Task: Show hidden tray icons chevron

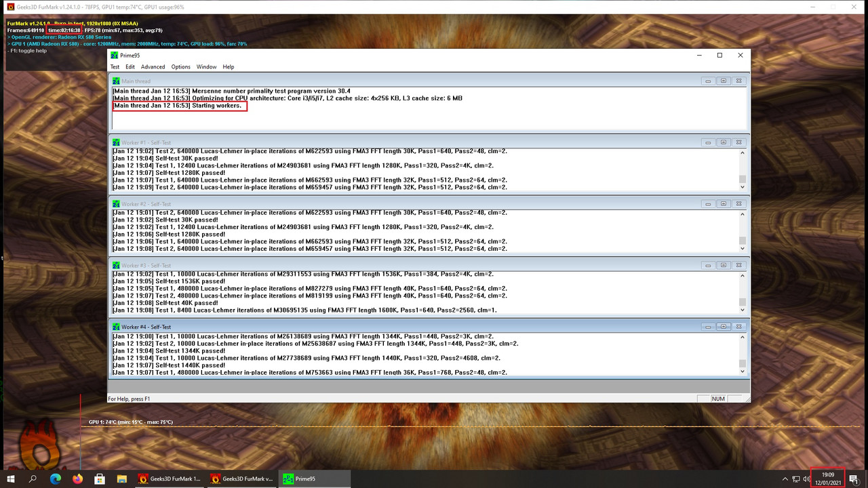Action: click(x=785, y=479)
